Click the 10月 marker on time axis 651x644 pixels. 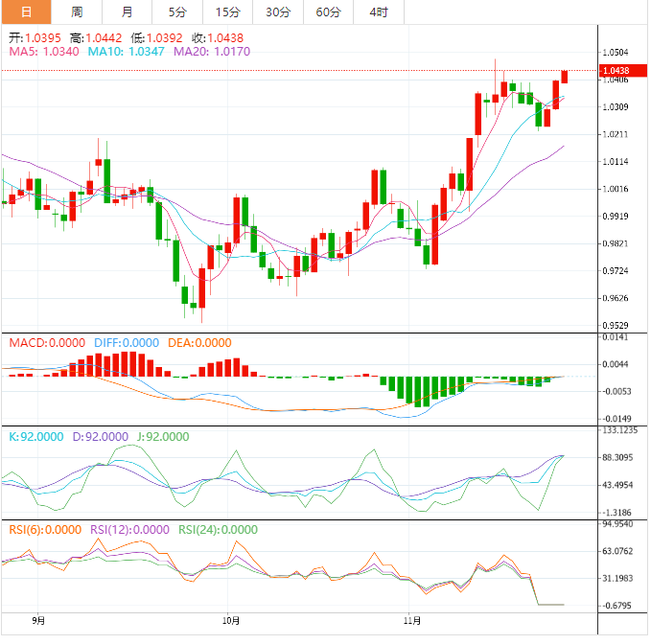228,621
